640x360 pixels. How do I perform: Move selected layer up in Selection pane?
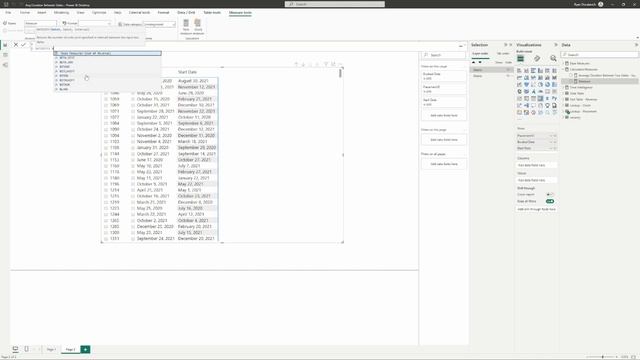(x=473, y=62)
